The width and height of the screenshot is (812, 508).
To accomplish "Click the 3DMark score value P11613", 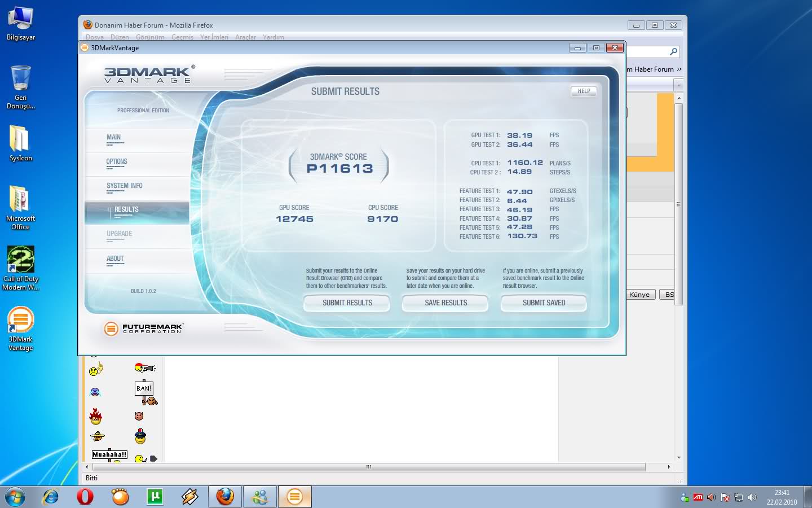I will point(339,168).
